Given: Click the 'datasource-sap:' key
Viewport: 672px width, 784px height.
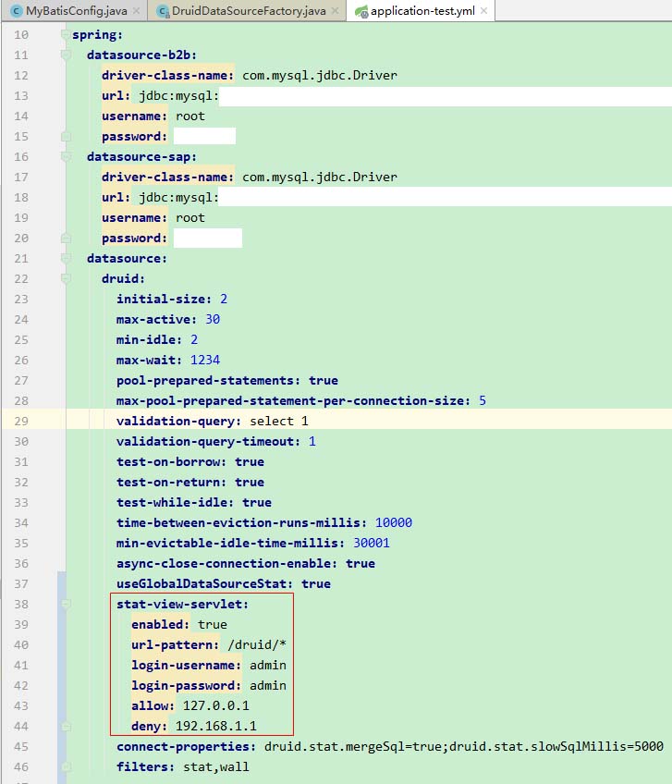Looking at the screenshot, I should (x=142, y=157).
